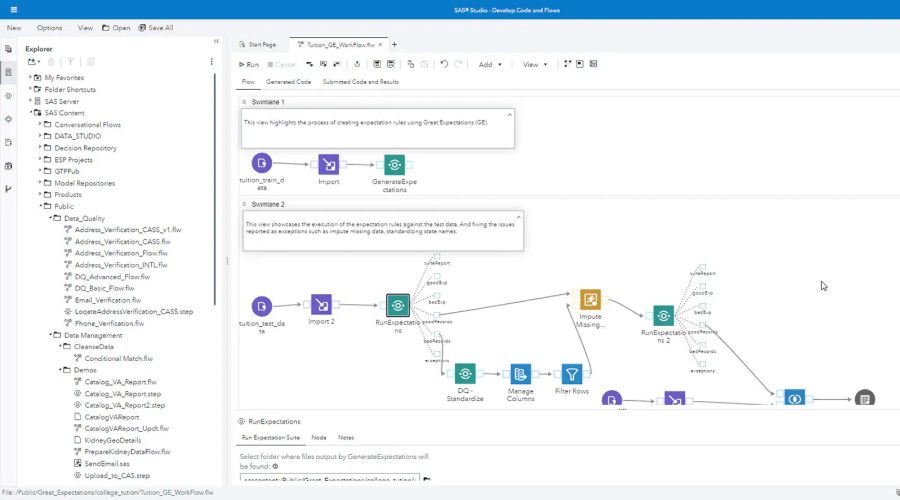
Task: Switch to Generated Code tab
Action: (288, 82)
